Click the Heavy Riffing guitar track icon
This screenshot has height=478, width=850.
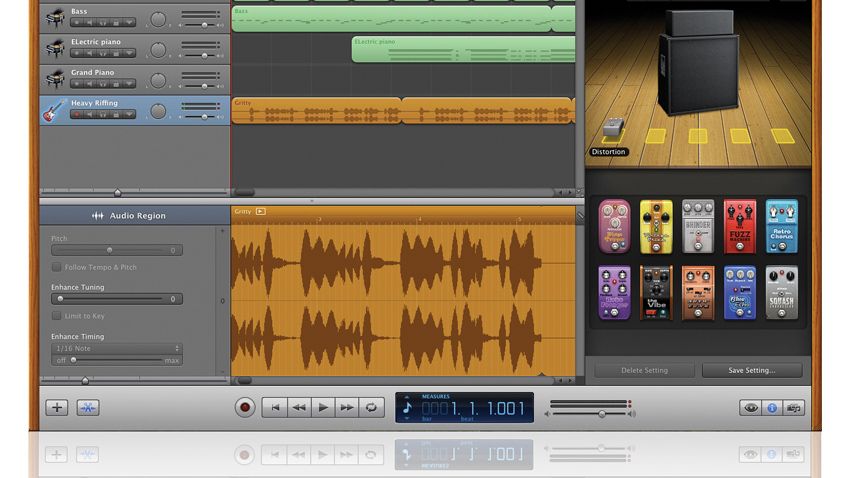(x=54, y=111)
